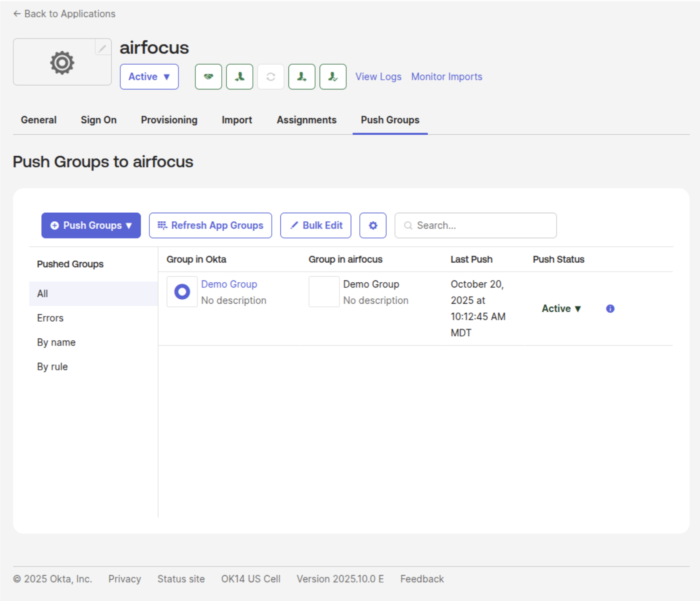Click the person with checkmark icon
This screenshot has width=700, height=601.
point(333,76)
